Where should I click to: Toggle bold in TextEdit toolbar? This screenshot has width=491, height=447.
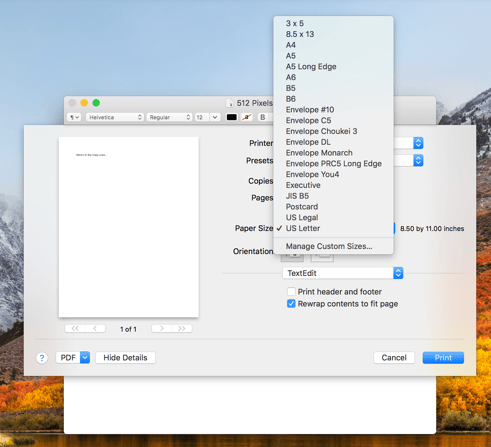point(263,117)
